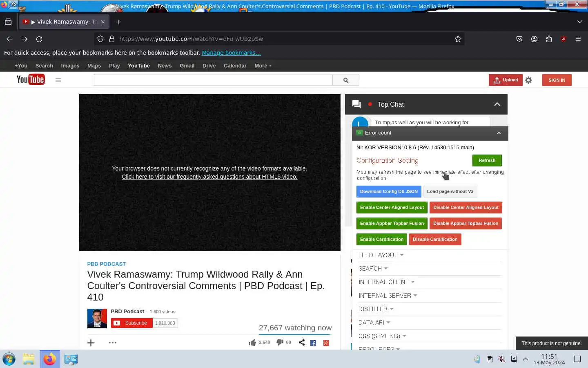Viewport: 588px width, 368px height.
Task: Collapse the Top Chat panel
Action: [497, 104]
